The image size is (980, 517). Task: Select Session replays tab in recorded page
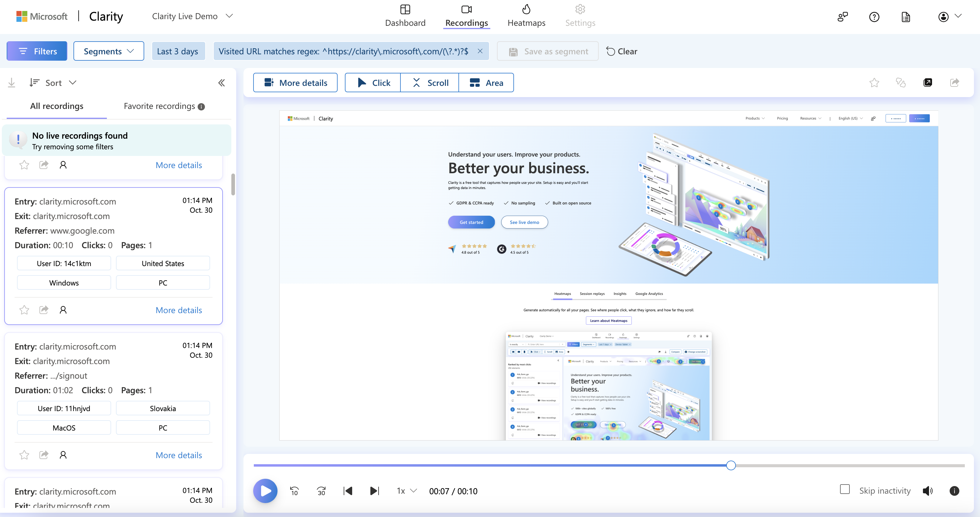click(x=592, y=293)
